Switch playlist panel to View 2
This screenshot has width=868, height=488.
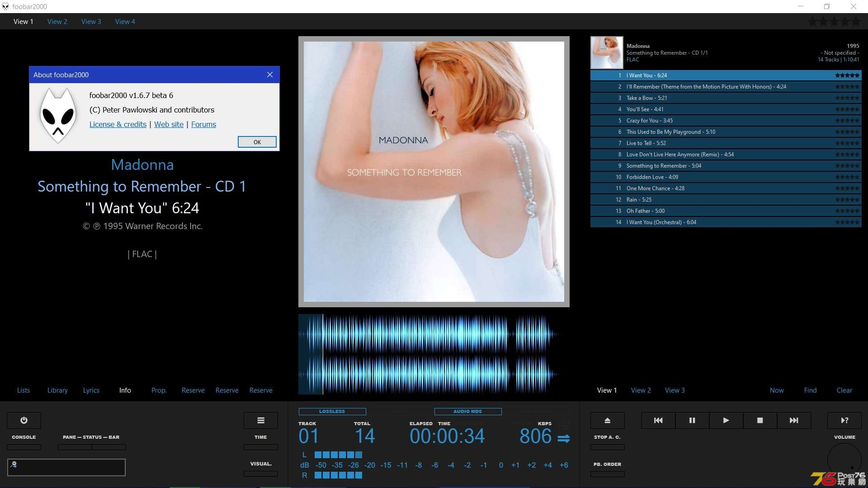click(x=641, y=390)
